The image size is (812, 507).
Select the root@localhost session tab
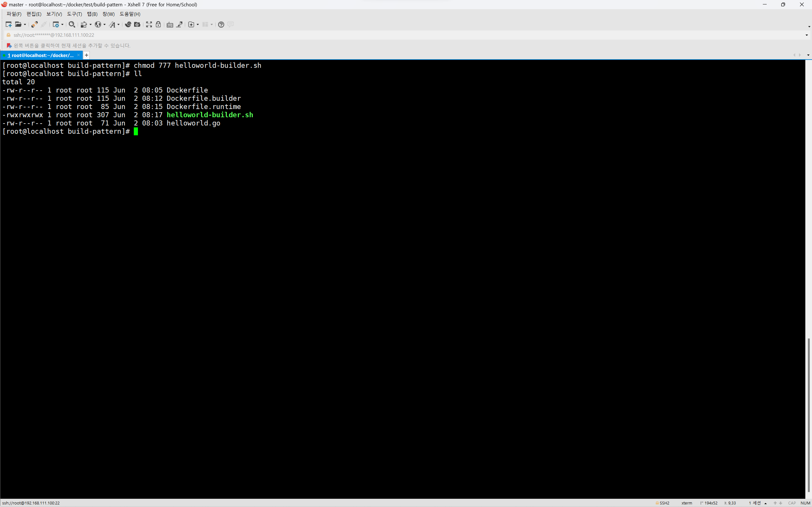click(x=40, y=55)
